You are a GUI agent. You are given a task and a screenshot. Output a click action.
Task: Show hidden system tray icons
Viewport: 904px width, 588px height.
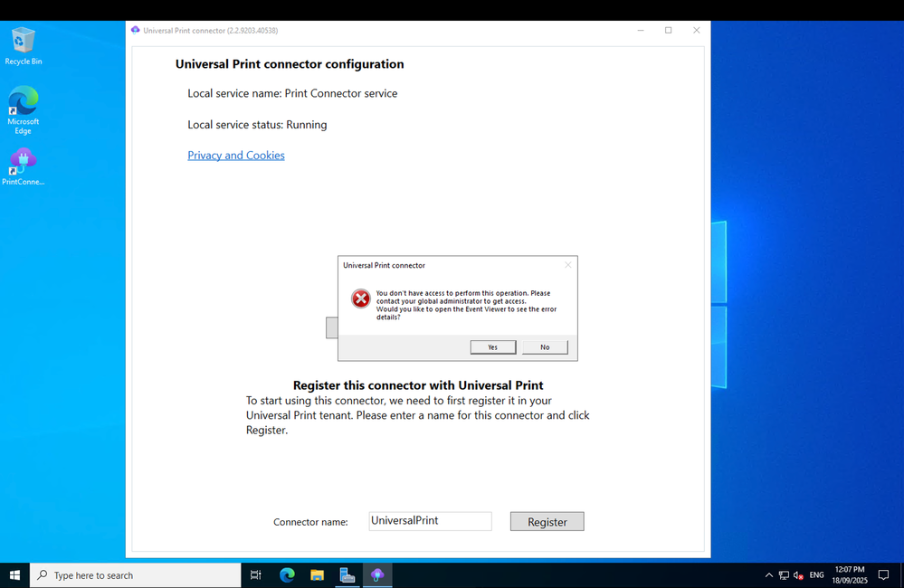point(768,575)
